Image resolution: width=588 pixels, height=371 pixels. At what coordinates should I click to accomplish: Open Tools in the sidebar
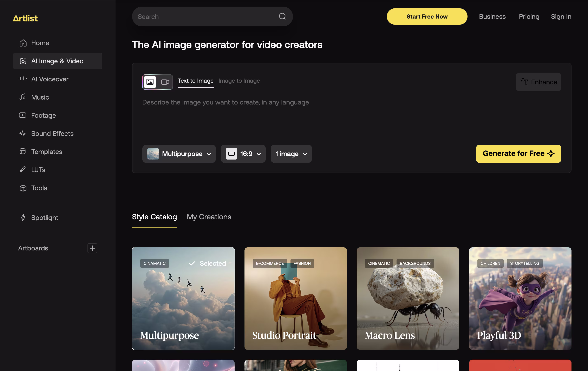(x=58, y=188)
